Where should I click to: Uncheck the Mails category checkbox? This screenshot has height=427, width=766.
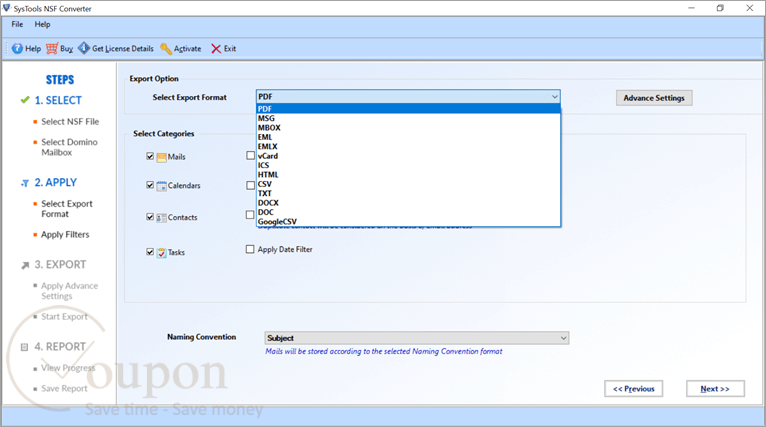[x=150, y=156]
